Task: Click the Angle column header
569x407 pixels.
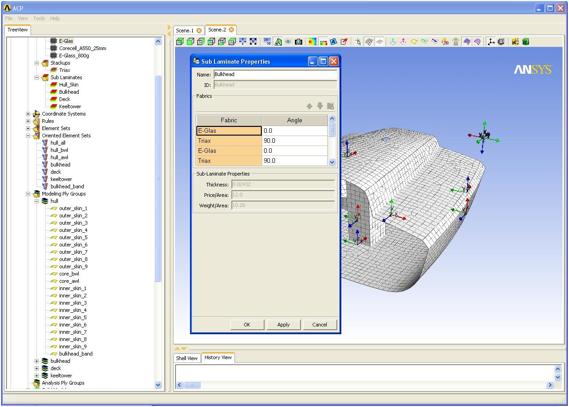Action: (x=295, y=120)
